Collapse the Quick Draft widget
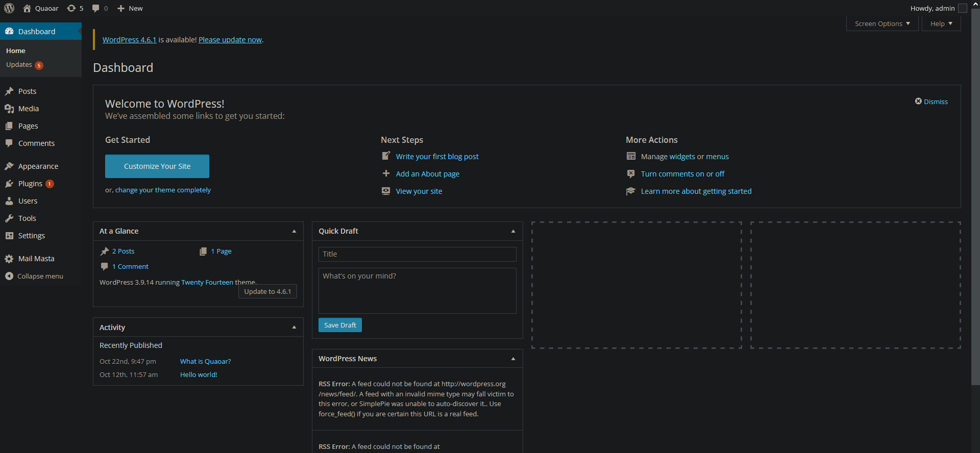 [513, 231]
